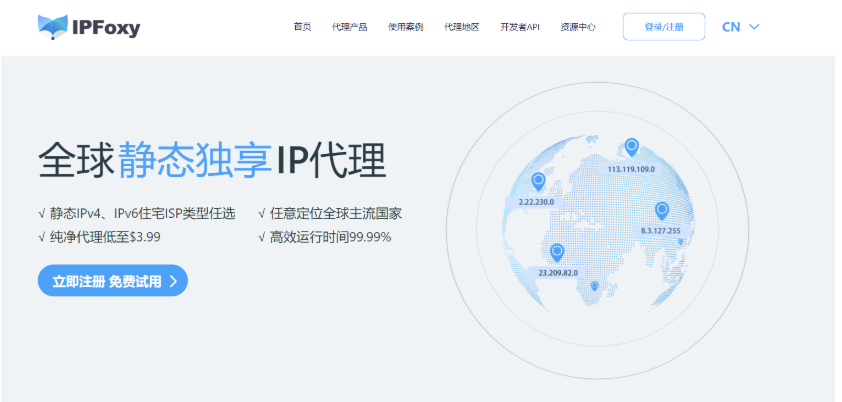
Task: Open the 首页 nav item
Action: coord(302,27)
